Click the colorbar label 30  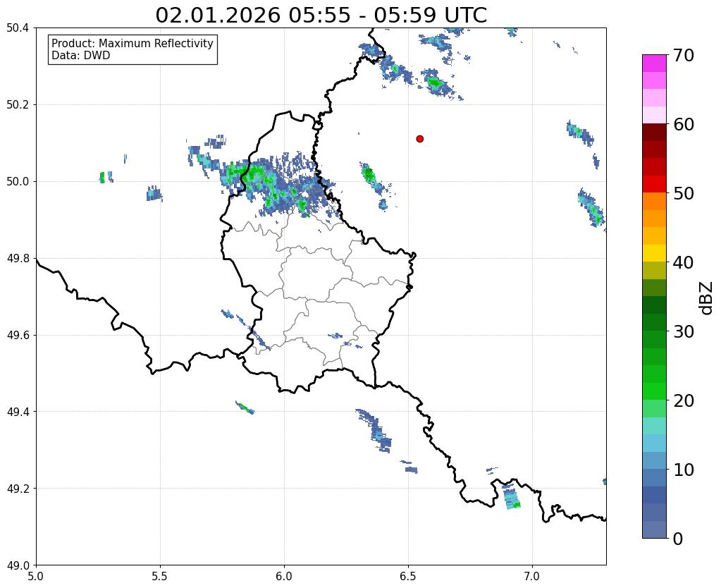[x=684, y=331]
